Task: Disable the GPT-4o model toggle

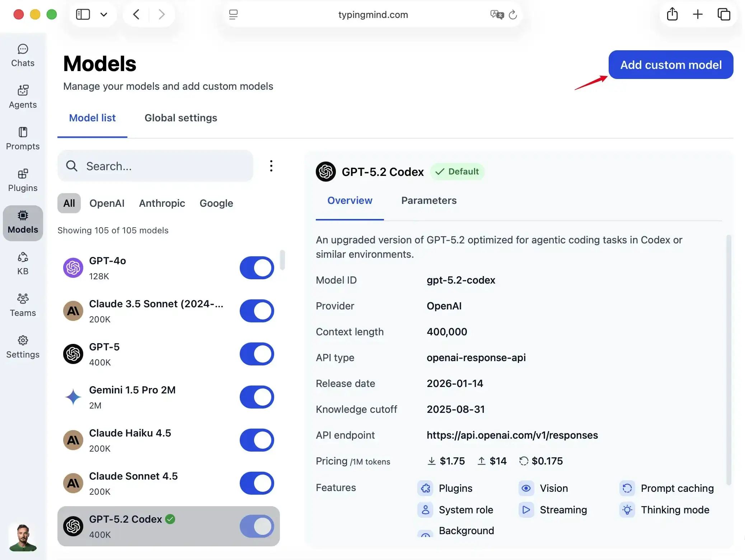Action: point(257,268)
